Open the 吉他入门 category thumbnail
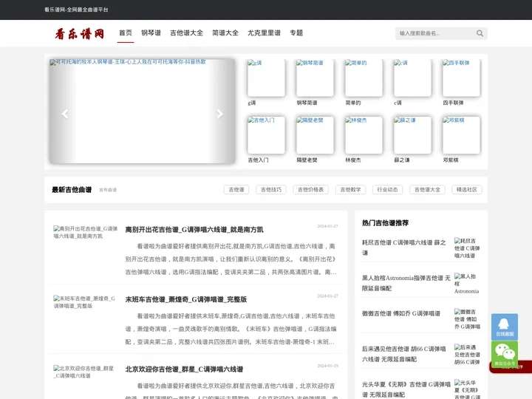The height and width of the screenshot is (399, 532). [x=266, y=135]
